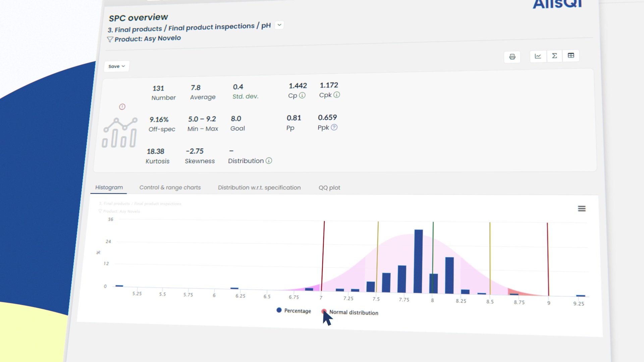
Task: Select the Distribution w.r.t. specification tab
Action: [259, 187]
